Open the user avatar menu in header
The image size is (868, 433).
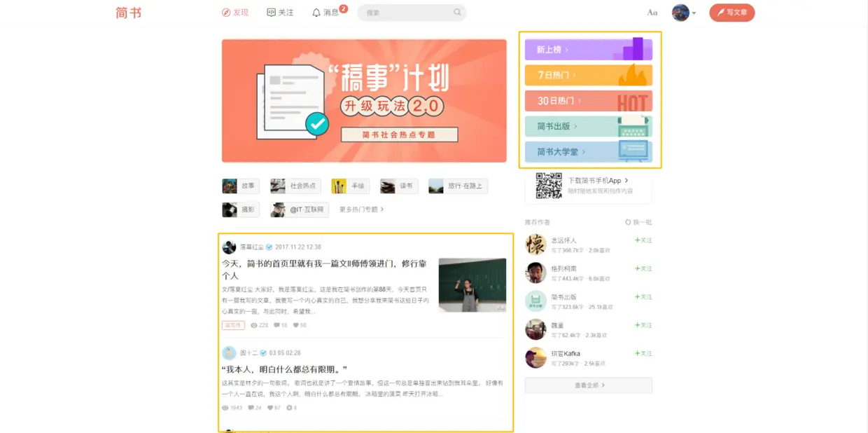684,13
